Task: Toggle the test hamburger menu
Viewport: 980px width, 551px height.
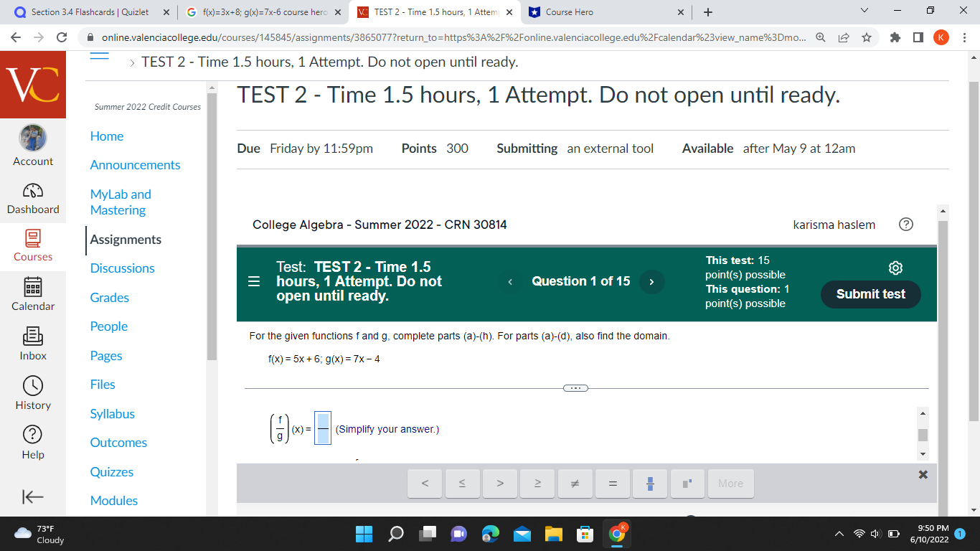Action: coord(253,281)
